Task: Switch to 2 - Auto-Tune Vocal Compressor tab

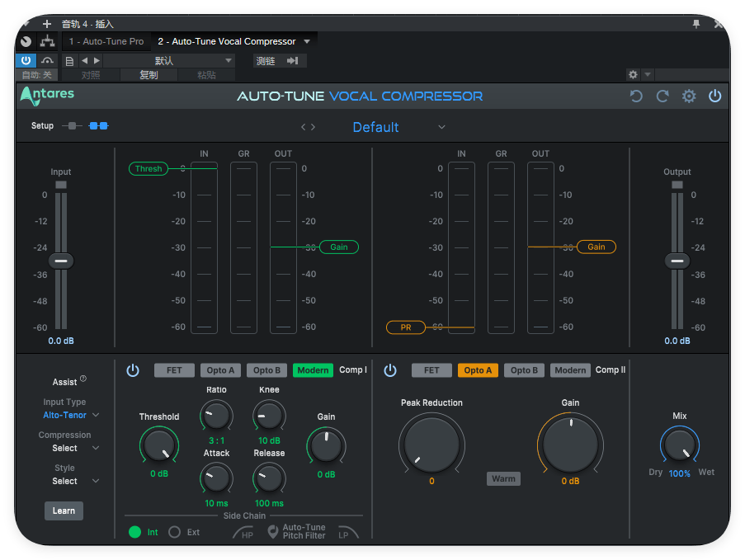Action: tap(227, 41)
